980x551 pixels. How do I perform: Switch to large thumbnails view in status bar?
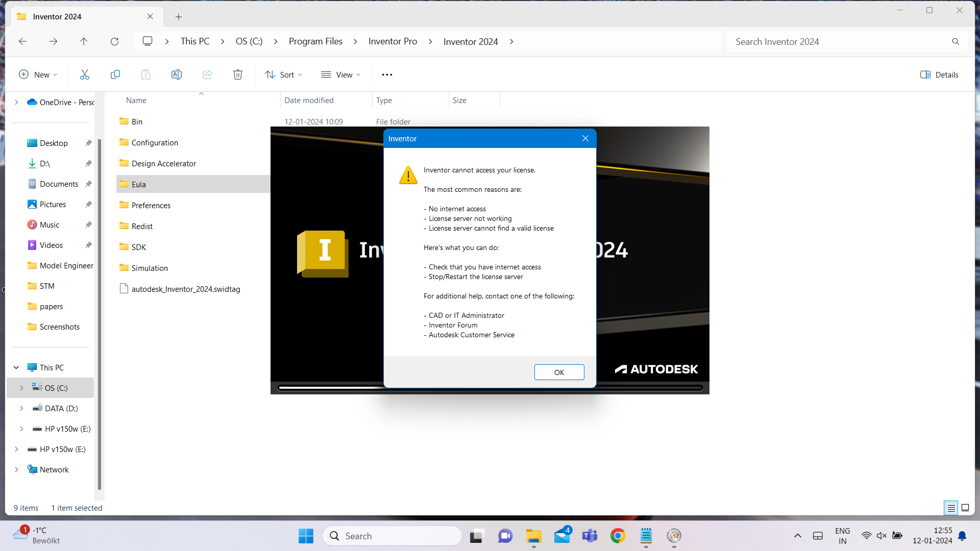click(x=965, y=508)
